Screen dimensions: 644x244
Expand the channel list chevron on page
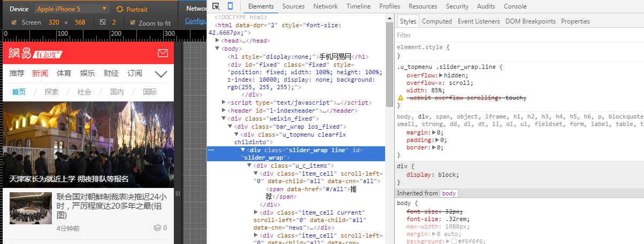click(161, 74)
